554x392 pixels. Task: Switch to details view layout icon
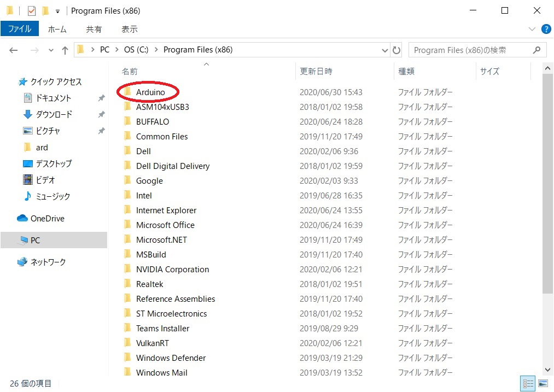528,384
